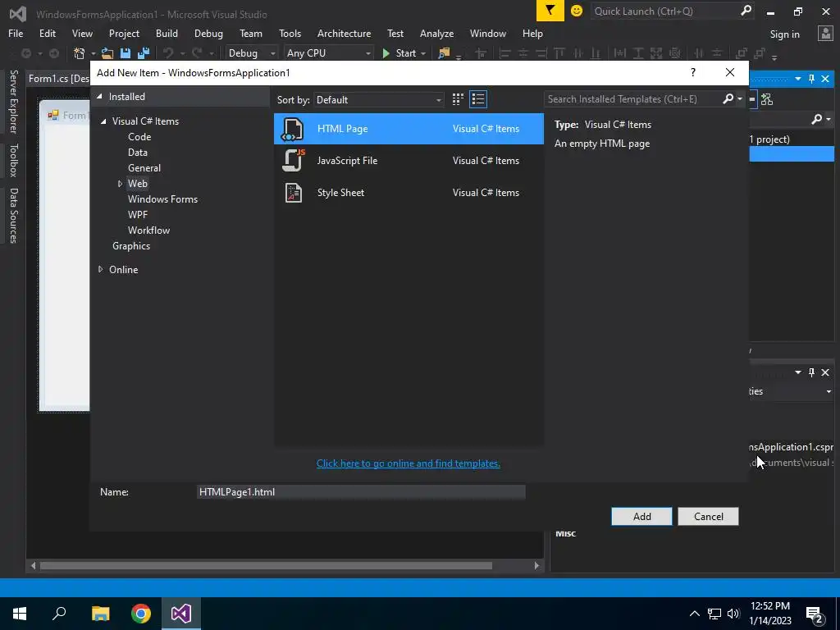Open the Sort by Default dropdown
This screenshot has height=630, width=840.
point(379,99)
